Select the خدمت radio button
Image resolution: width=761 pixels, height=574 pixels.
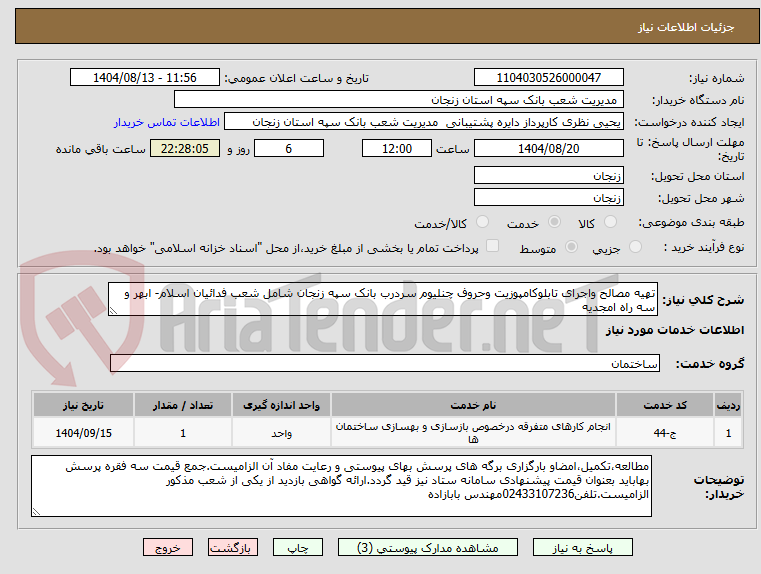(554, 222)
